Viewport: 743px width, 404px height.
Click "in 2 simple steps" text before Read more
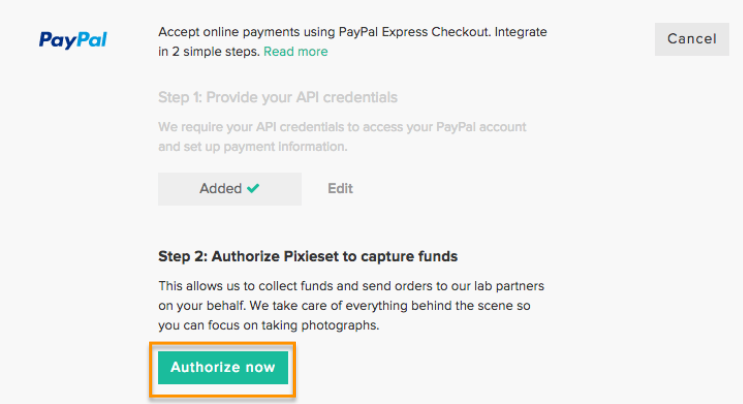pos(209,51)
